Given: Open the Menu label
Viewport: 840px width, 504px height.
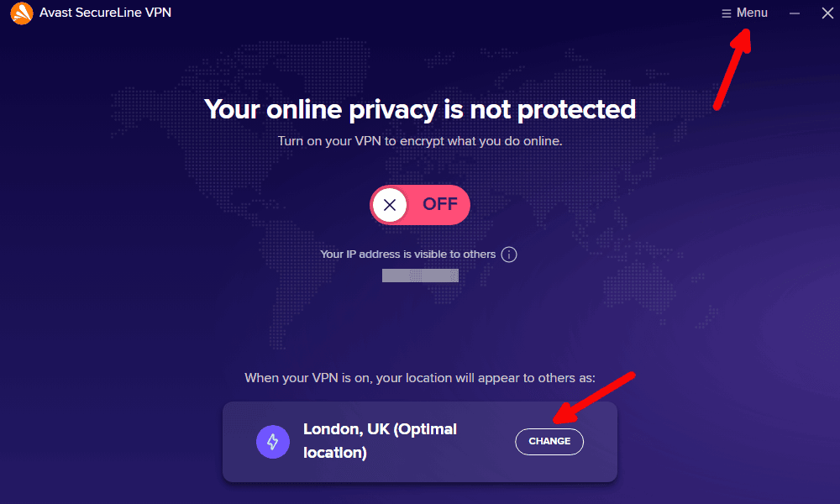Looking at the screenshot, I should click(x=752, y=13).
